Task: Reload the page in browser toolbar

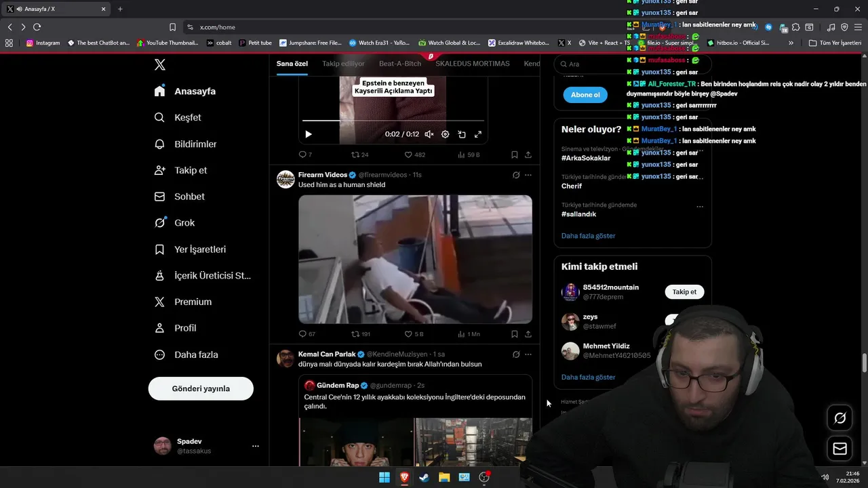Action: (37, 27)
